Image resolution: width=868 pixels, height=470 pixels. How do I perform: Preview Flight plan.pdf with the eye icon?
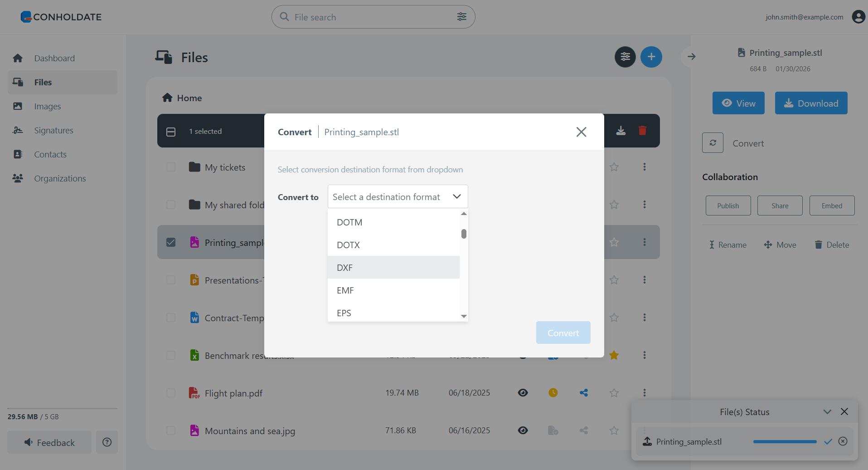coord(523,392)
